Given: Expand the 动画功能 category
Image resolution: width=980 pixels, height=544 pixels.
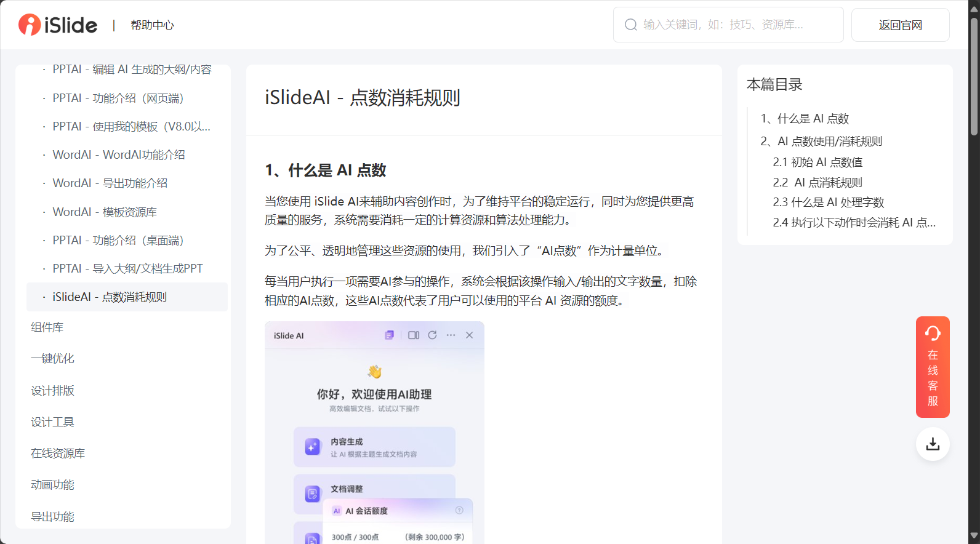Looking at the screenshot, I should point(52,485).
